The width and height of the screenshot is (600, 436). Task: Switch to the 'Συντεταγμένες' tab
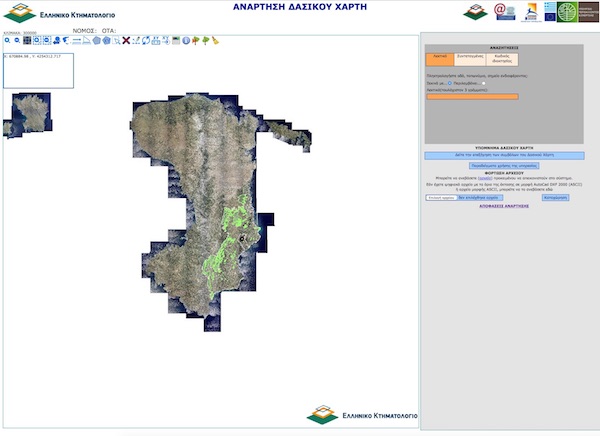coord(470,59)
